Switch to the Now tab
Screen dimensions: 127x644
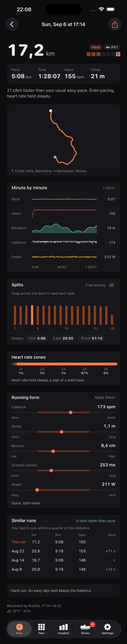pyautogui.click(x=19, y=629)
